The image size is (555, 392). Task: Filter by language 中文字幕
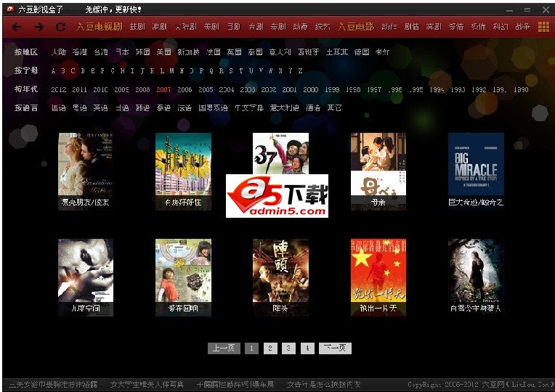[x=249, y=108]
